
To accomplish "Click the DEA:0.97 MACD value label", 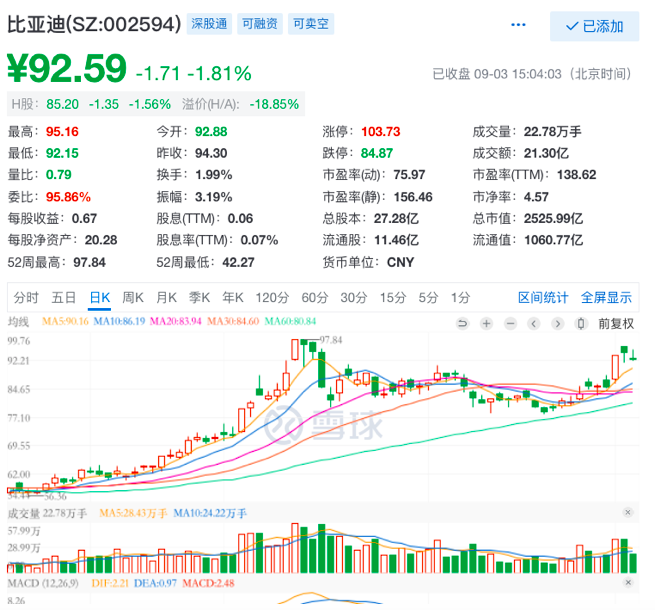I will click(155, 583).
